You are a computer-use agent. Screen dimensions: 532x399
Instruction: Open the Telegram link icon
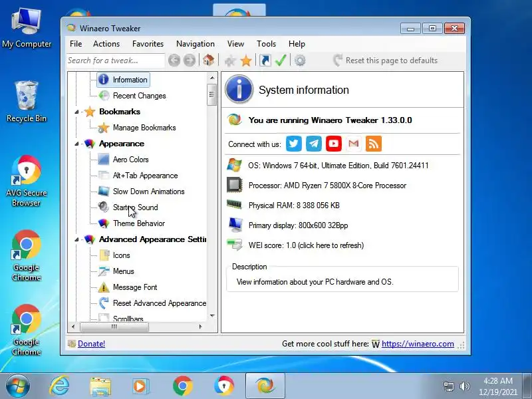pyautogui.click(x=314, y=144)
